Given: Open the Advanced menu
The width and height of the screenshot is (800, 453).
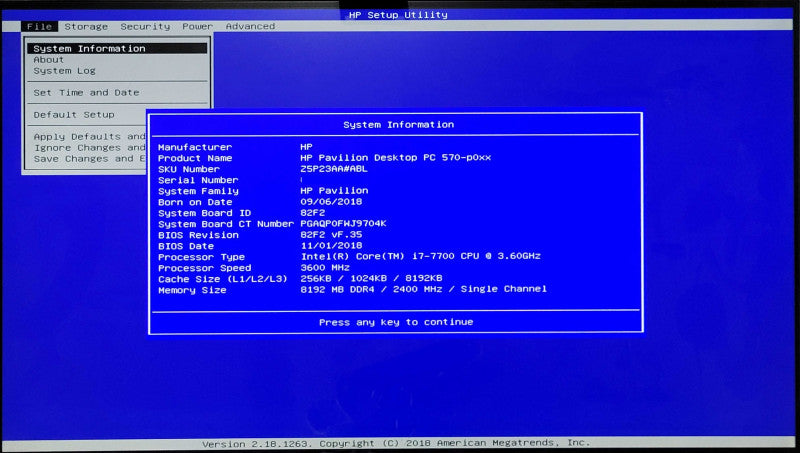Looking at the screenshot, I should (x=250, y=26).
